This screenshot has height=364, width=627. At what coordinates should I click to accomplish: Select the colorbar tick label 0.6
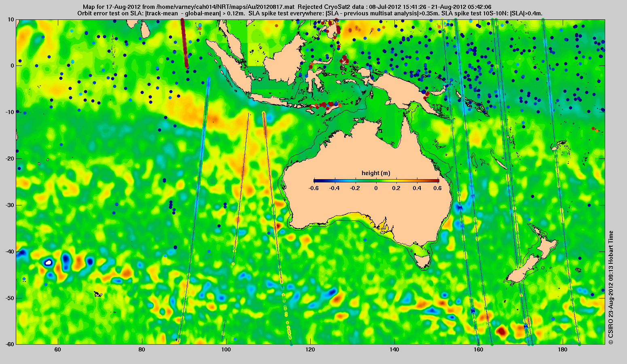point(438,188)
